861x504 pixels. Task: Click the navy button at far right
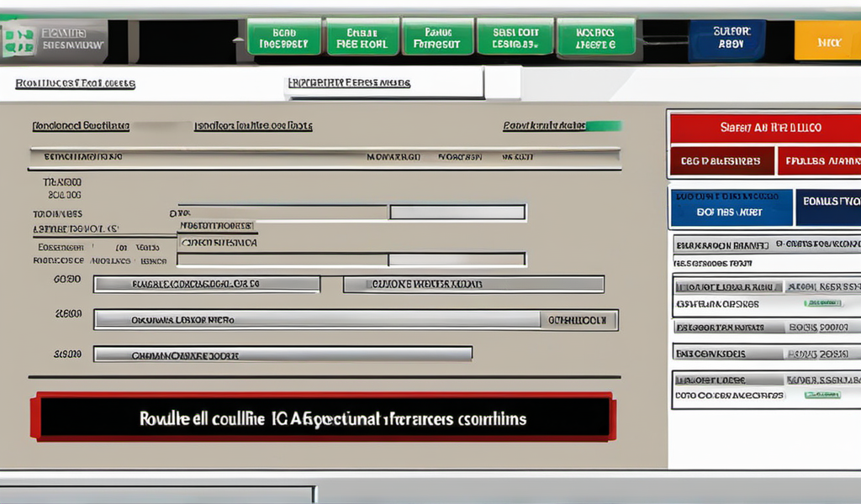coord(827,207)
